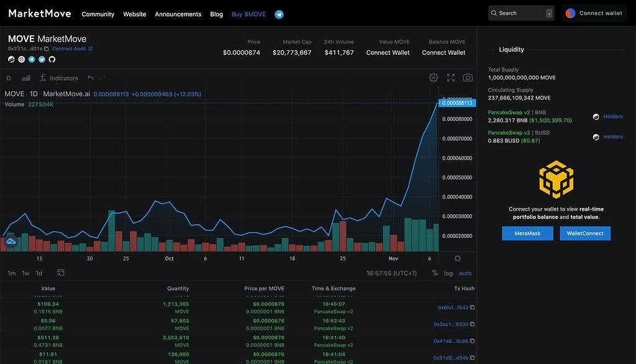This screenshot has width=636, height=364.
Task: Open the Twitter icon under token name
Action: pyautogui.click(x=42, y=59)
